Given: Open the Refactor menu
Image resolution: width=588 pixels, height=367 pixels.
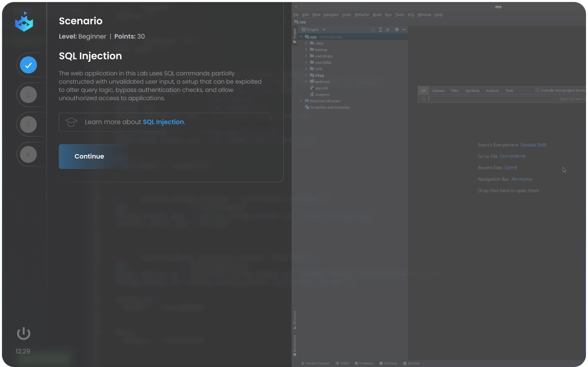Looking at the screenshot, I should [x=362, y=15].
